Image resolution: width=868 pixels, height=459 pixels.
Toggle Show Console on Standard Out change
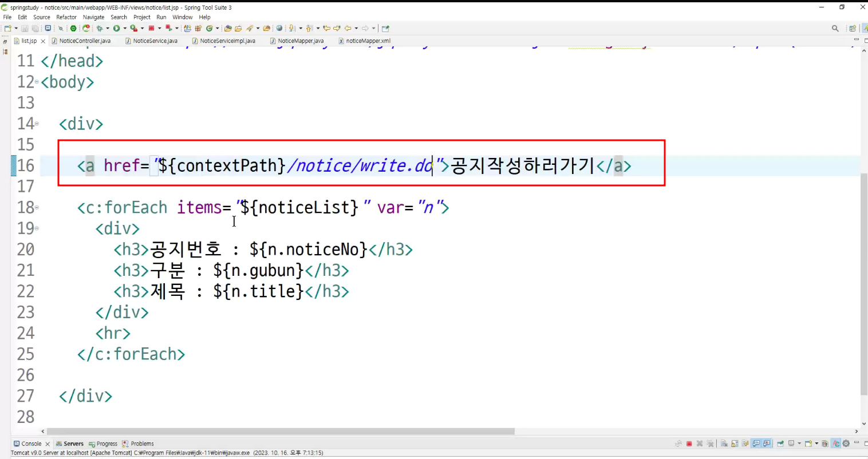pos(756,444)
